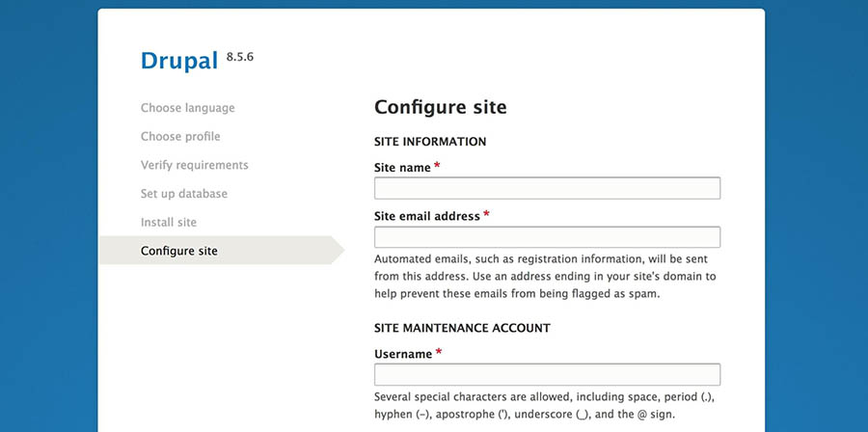868x432 pixels.
Task: Go to the Choose profile step
Action: [x=180, y=137]
